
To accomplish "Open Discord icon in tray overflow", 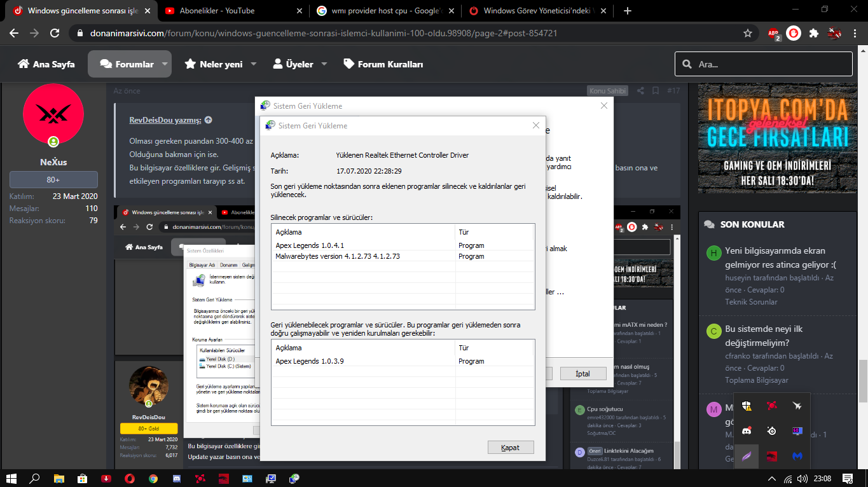I will (x=747, y=430).
